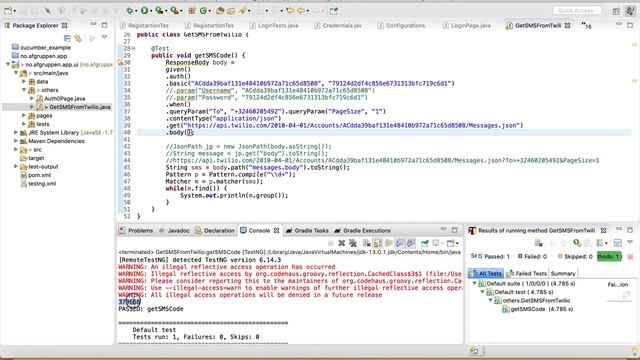The image size is (640, 360).
Task: Click the Pin Console icon
Action: coord(424,243)
